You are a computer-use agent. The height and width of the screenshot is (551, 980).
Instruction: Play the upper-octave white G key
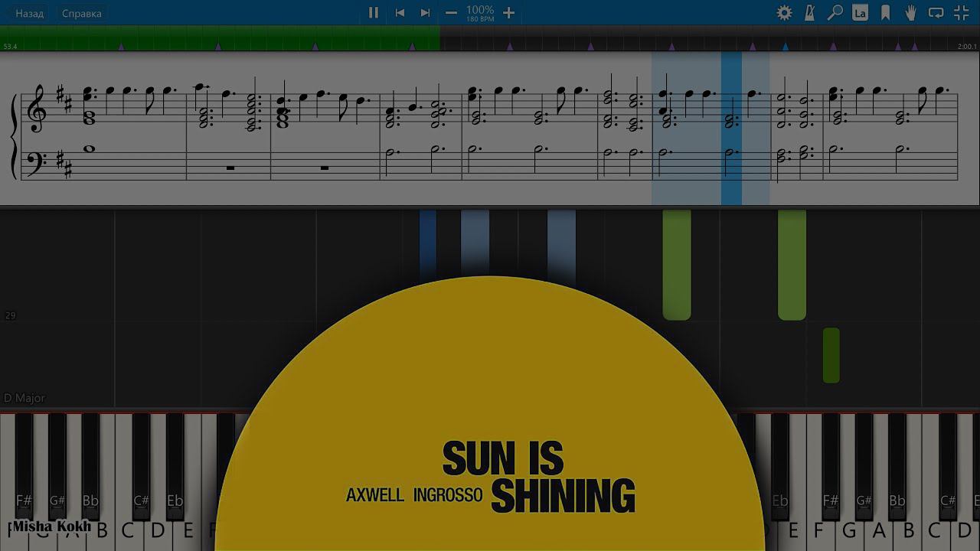click(850, 530)
